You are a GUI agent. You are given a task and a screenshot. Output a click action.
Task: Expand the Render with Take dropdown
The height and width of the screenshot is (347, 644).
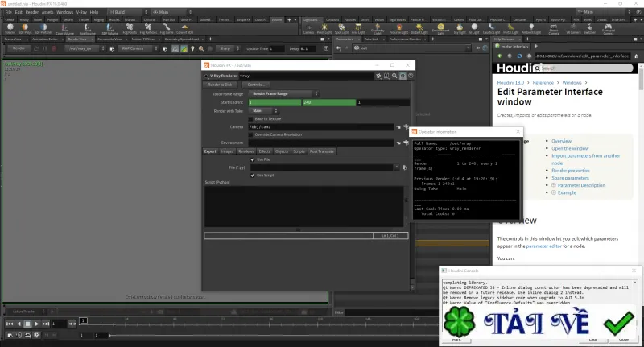(x=263, y=111)
